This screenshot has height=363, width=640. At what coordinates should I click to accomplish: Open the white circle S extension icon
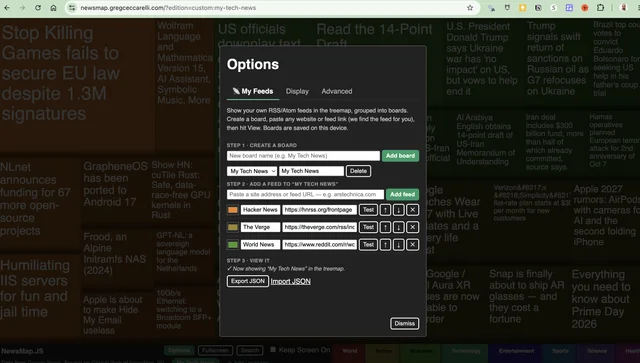(x=553, y=8)
